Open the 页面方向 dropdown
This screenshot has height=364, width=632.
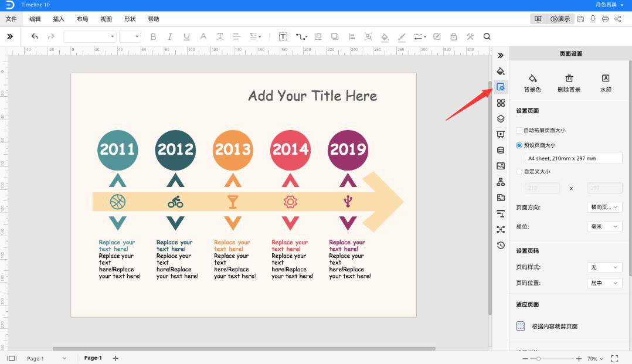(x=604, y=207)
